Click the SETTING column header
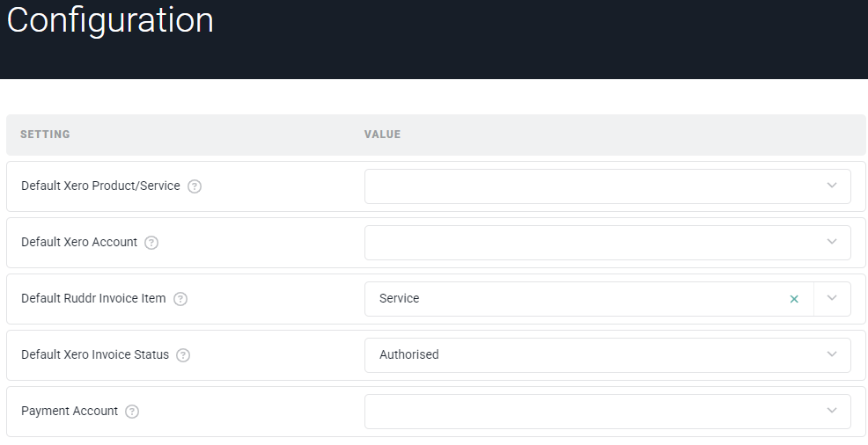 click(45, 135)
